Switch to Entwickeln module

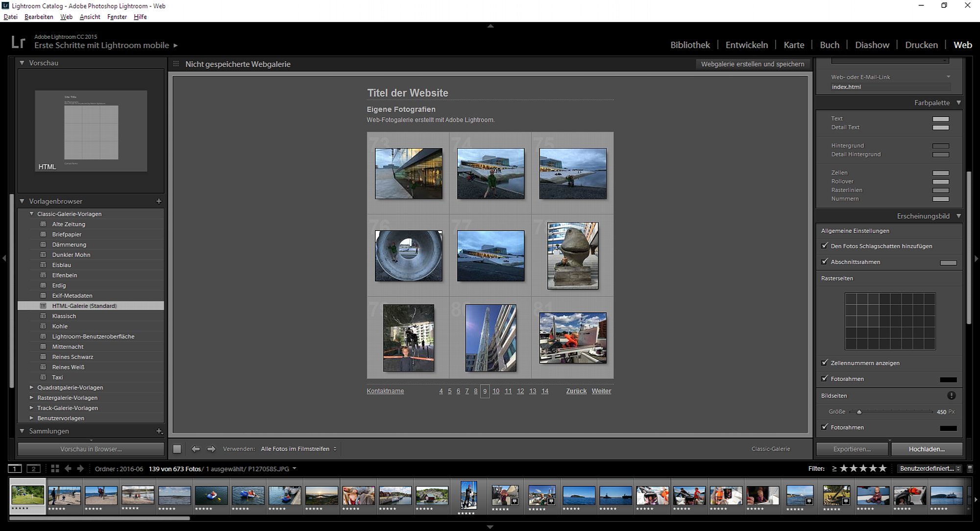click(747, 45)
